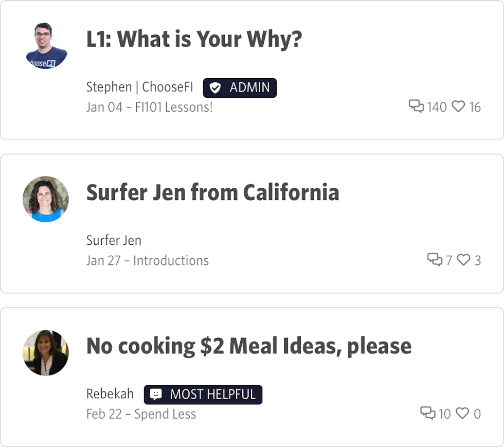Click the Surfer Jen author name
The image size is (504, 447).
coord(114,240)
